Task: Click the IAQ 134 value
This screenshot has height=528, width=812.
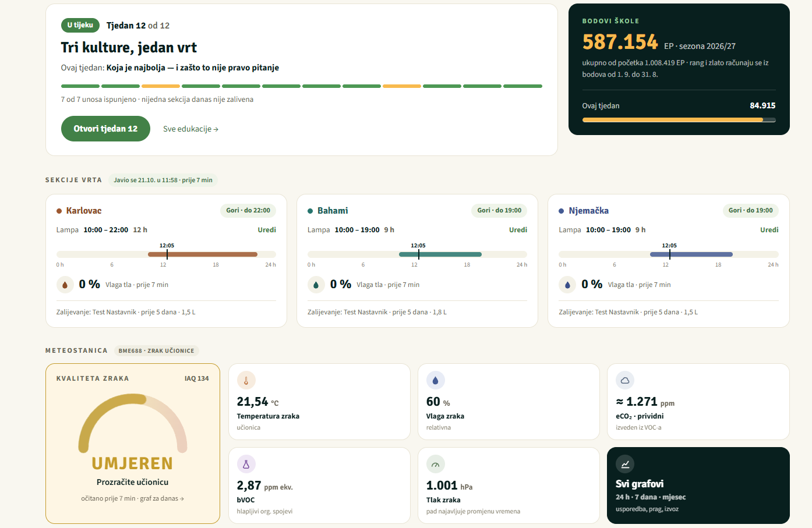Action: point(196,378)
